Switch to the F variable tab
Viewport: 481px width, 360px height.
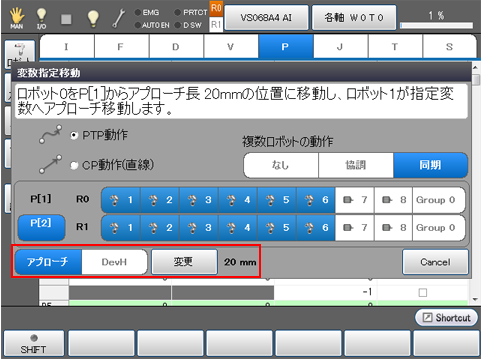click(122, 47)
